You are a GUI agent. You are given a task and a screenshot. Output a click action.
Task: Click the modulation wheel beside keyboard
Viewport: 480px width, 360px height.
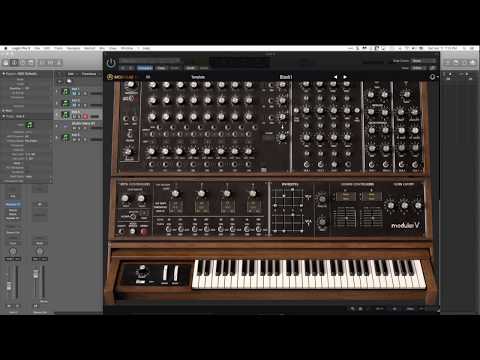175,273
